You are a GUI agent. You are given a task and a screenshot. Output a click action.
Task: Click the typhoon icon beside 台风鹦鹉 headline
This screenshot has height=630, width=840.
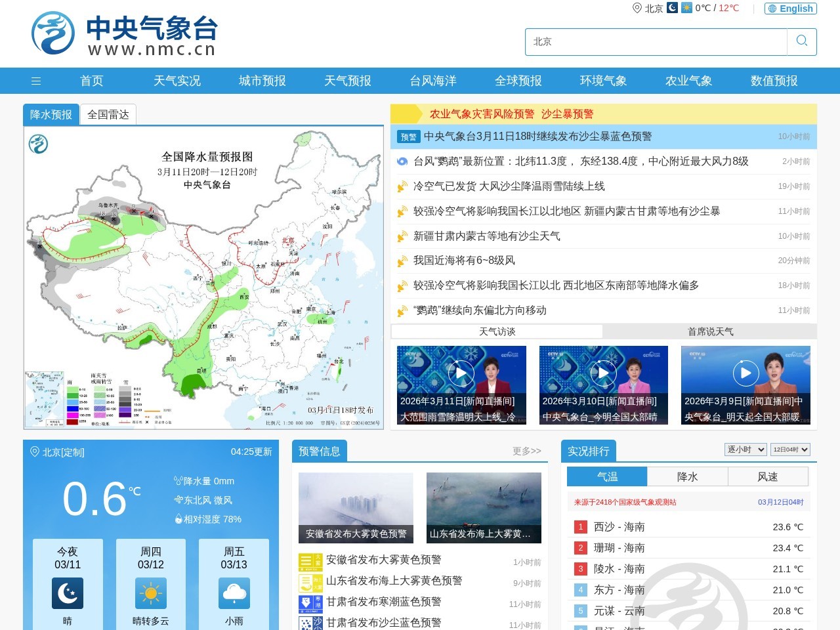(401, 161)
